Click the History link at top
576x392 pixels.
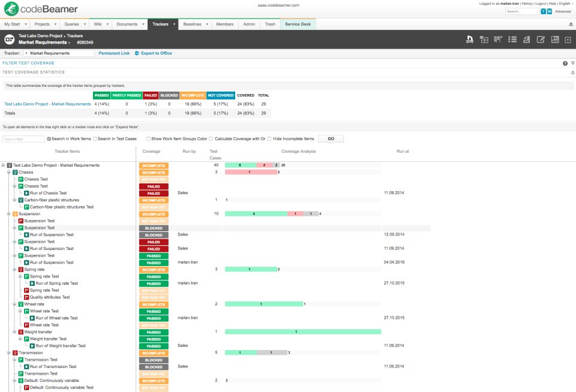(527, 4)
